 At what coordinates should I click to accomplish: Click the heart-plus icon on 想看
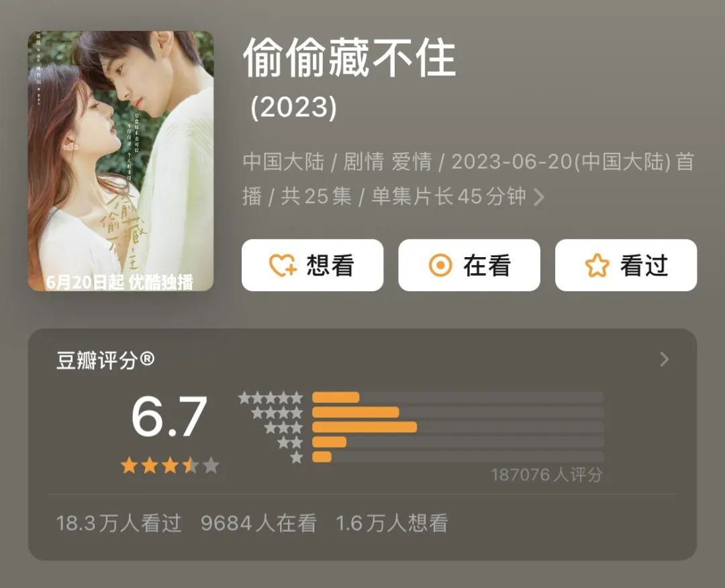click(283, 265)
